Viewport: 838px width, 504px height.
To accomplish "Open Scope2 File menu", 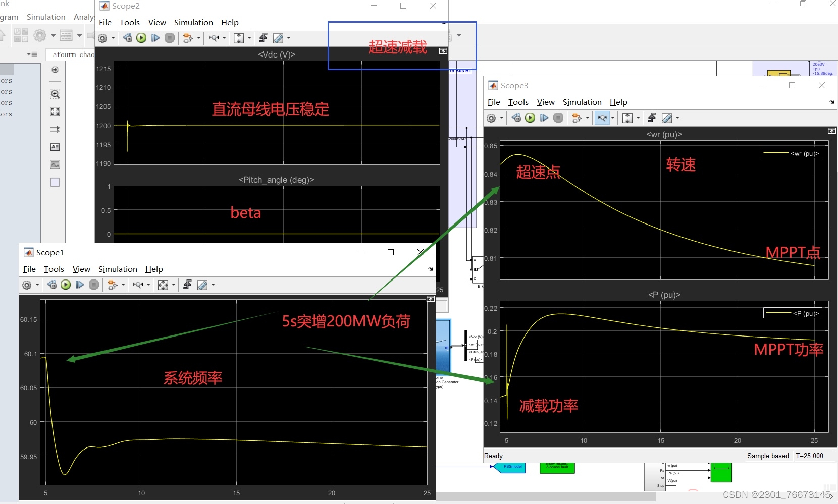I will 105,23.
